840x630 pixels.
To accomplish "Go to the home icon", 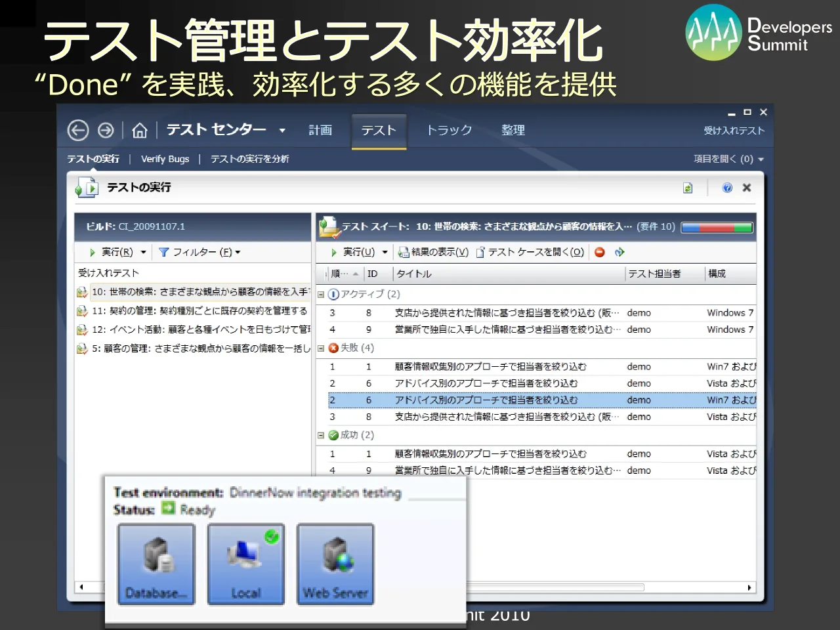I will [x=139, y=131].
